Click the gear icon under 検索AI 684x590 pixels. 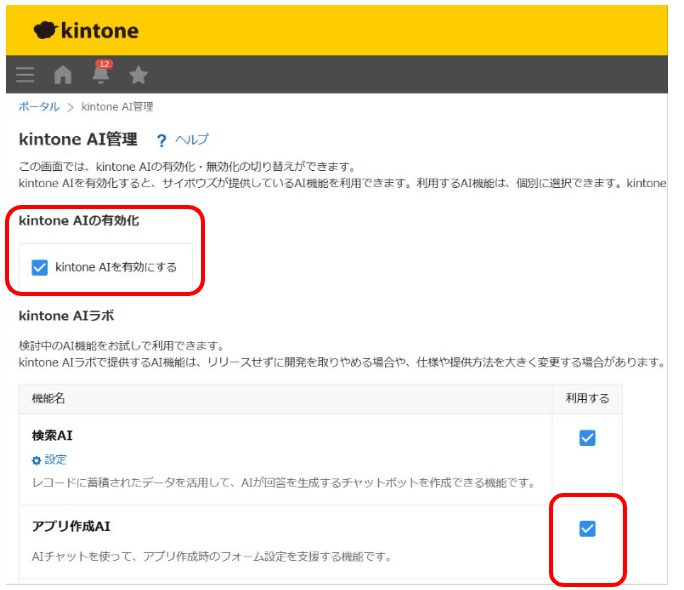click(x=36, y=460)
